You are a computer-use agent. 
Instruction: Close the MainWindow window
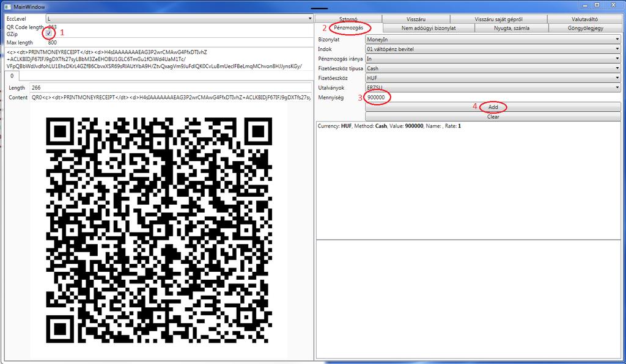(614, 5)
